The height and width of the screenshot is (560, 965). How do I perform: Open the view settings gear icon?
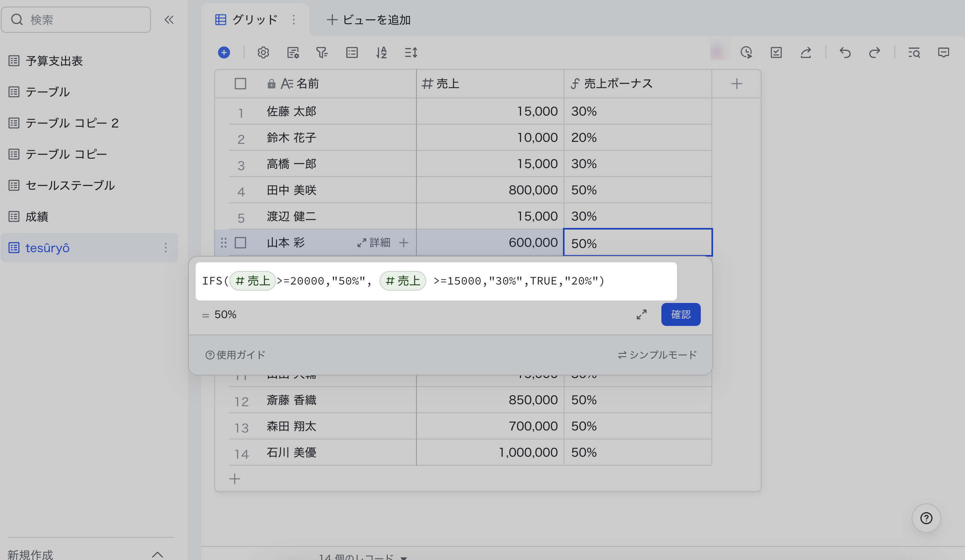click(263, 52)
